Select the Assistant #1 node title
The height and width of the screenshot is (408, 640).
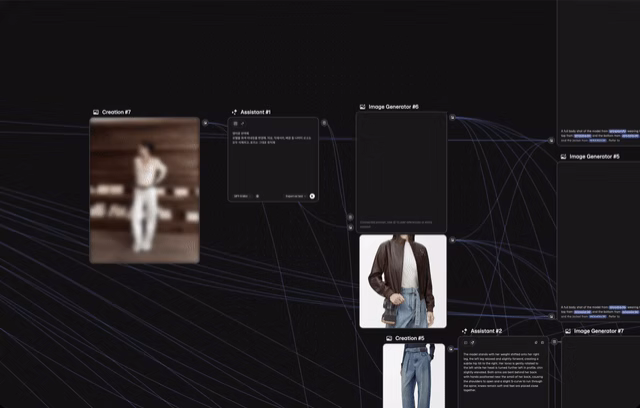tap(256, 112)
